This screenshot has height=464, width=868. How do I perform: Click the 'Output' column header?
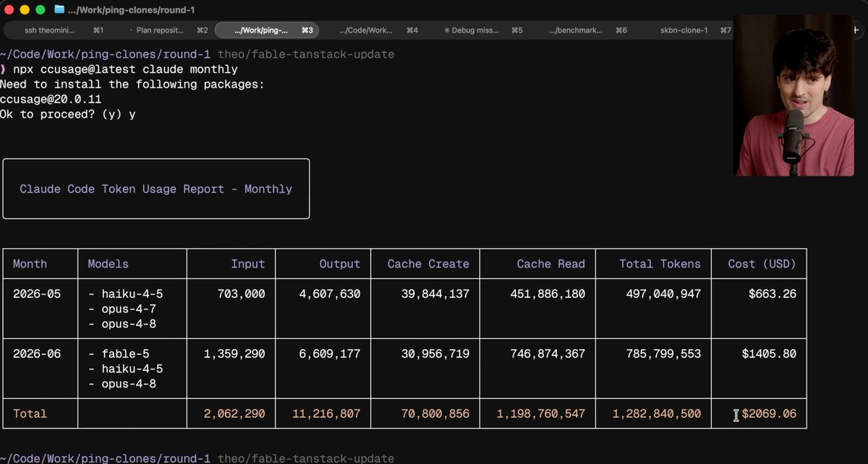(339, 264)
